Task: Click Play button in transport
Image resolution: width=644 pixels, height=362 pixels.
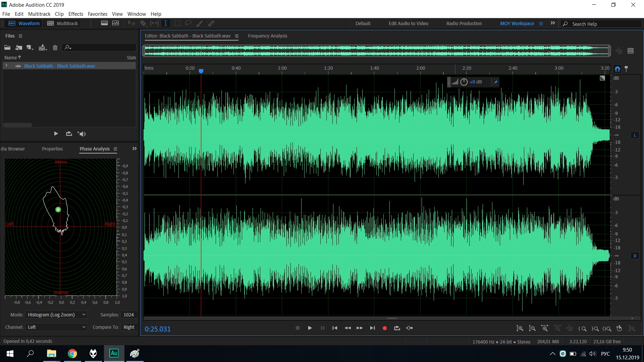Action: pyautogui.click(x=310, y=328)
